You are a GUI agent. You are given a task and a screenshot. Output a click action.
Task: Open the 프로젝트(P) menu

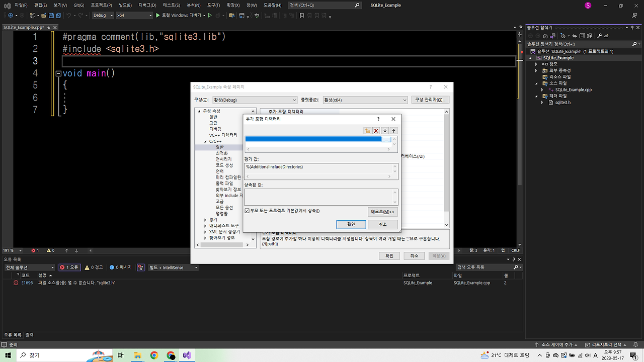(x=101, y=5)
